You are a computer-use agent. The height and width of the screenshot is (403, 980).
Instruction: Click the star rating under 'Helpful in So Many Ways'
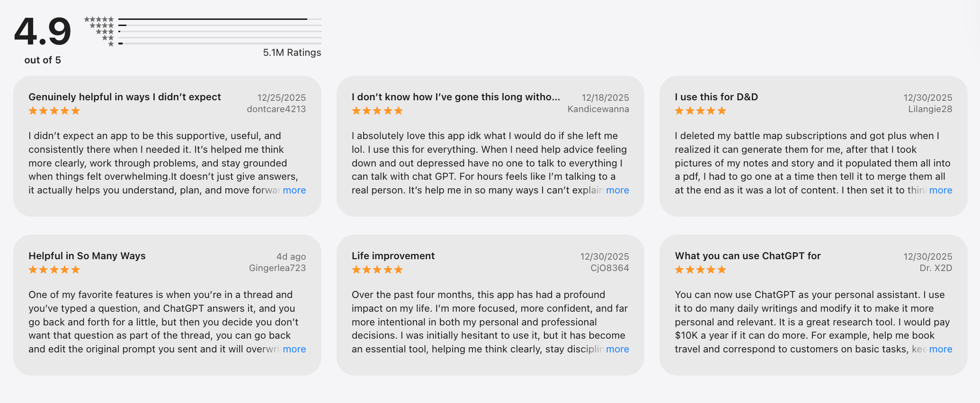[53, 269]
